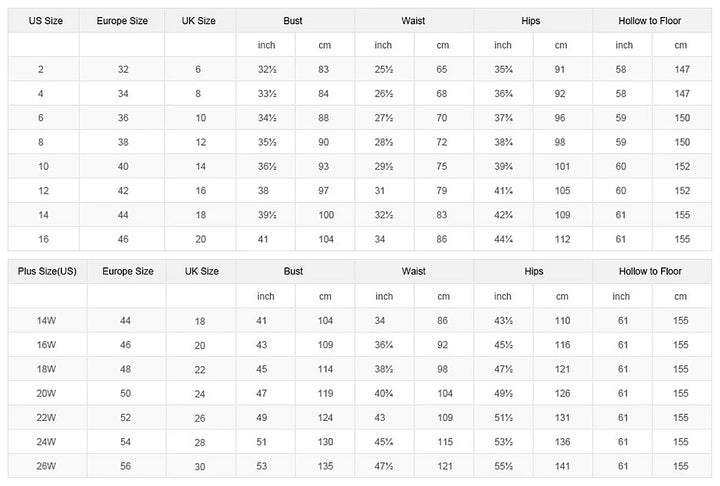
Task: Click Hollow to Floor header in plus size table
Action: 652,271
